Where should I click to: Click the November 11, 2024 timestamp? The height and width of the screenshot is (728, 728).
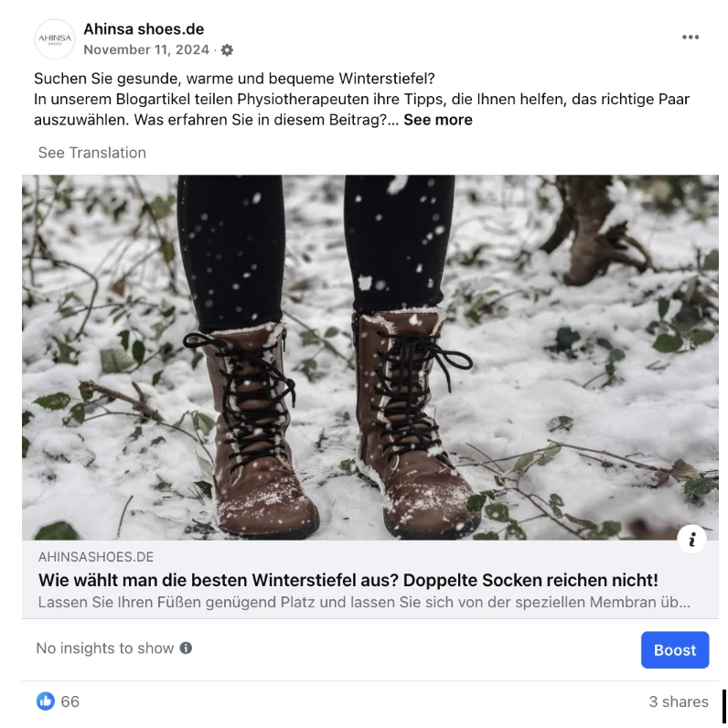[x=146, y=49]
